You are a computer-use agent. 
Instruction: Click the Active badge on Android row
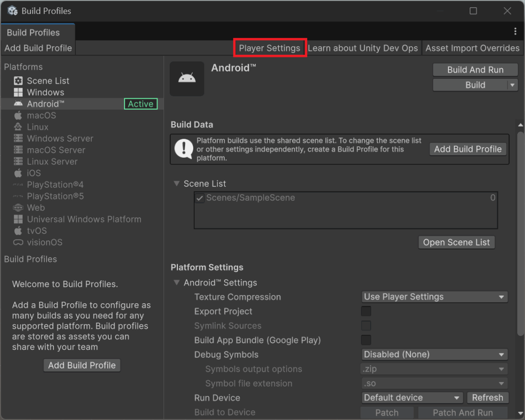click(140, 104)
